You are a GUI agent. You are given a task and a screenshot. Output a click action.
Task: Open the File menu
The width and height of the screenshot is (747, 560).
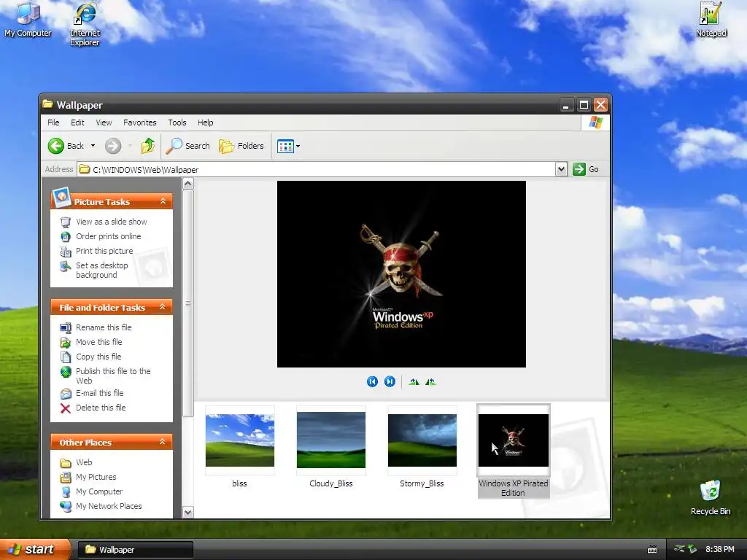point(53,122)
